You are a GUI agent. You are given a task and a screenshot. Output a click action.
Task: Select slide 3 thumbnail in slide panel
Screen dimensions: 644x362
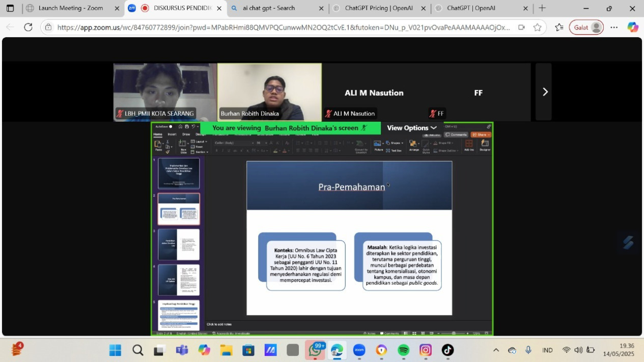[179, 244]
